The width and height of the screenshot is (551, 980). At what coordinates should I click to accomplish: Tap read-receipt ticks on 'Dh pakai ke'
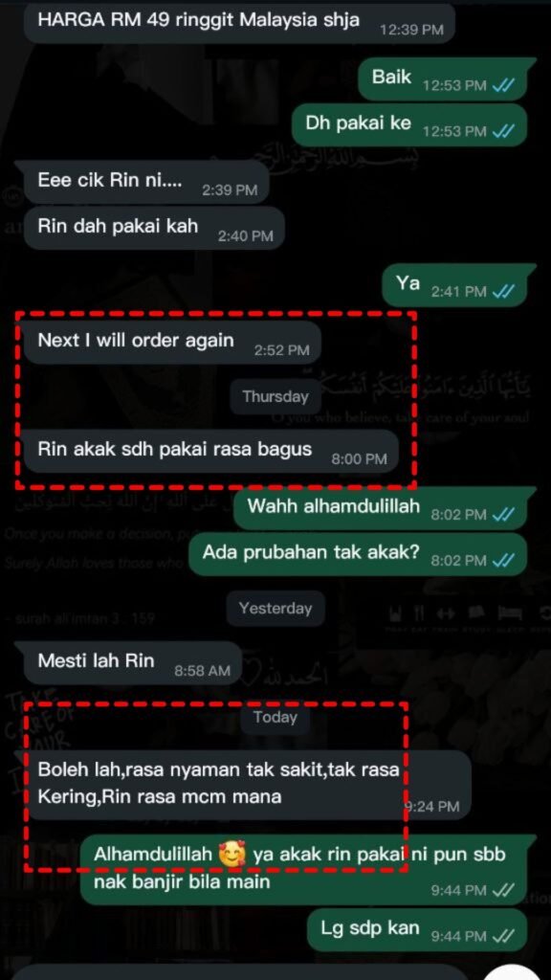pyautogui.click(x=503, y=131)
